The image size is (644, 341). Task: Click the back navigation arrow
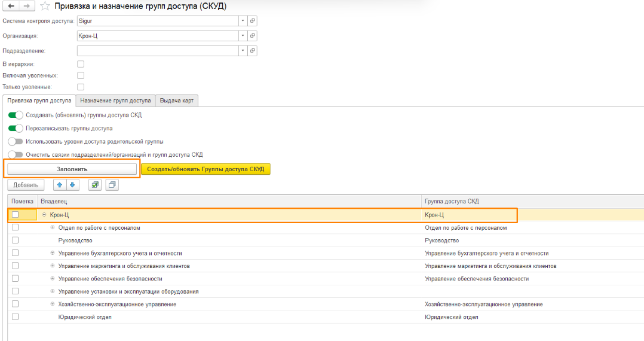click(11, 6)
